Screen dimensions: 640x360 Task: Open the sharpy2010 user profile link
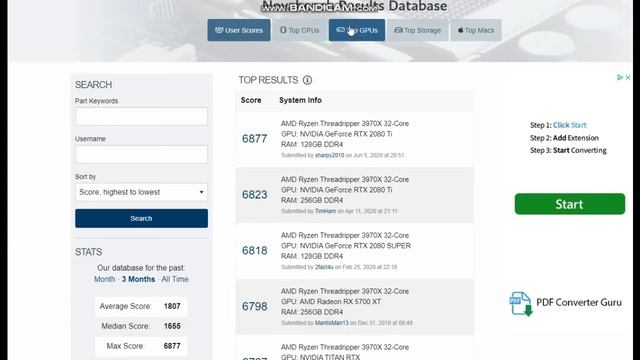(x=329, y=155)
